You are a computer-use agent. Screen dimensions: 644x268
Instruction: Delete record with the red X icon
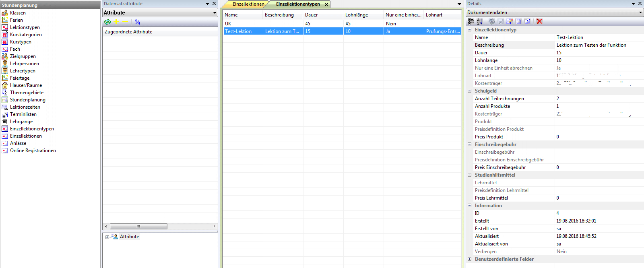(539, 21)
